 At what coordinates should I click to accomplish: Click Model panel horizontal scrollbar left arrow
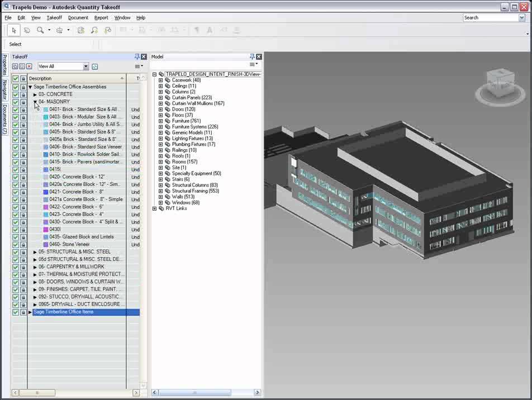point(155,393)
